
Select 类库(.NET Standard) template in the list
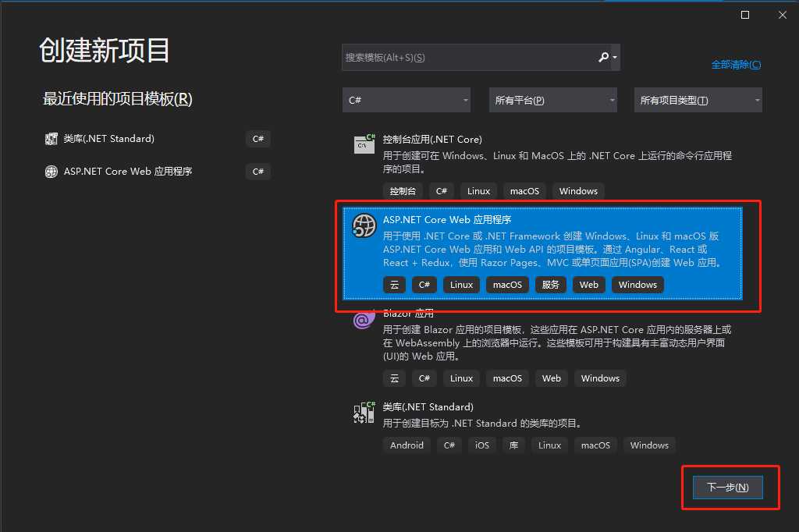coord(428,406)
